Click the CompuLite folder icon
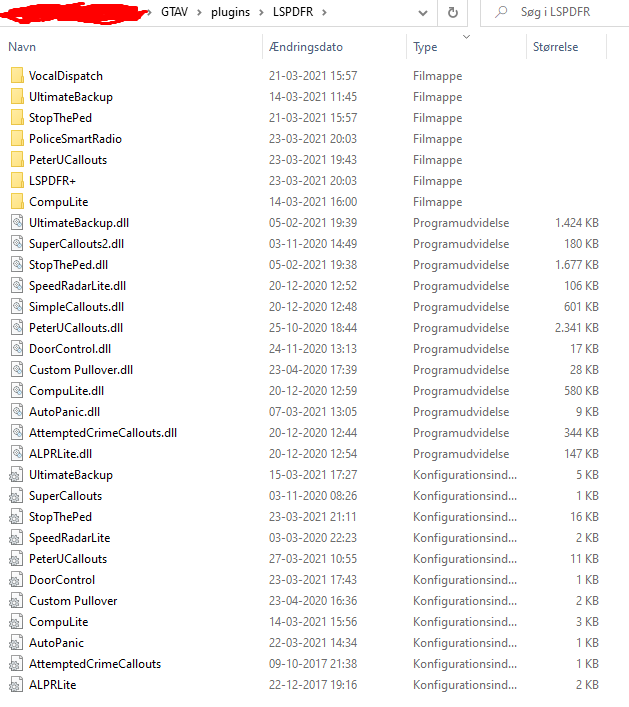 click(17, 202)
